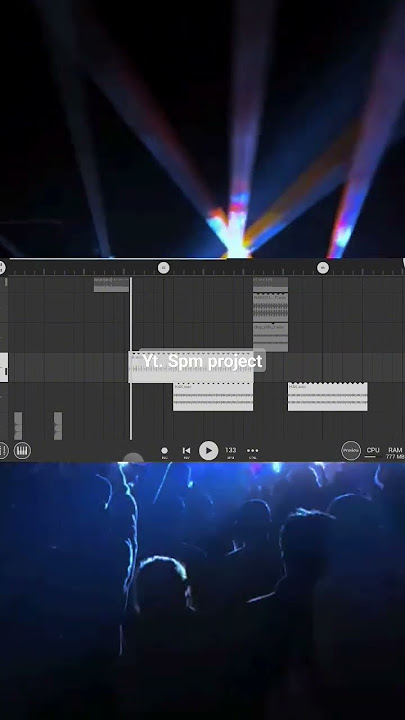Viewport: 405px width, 720px height.
Task: Click the round timeline marker at the left edge
Action: (x=2, y=268)
